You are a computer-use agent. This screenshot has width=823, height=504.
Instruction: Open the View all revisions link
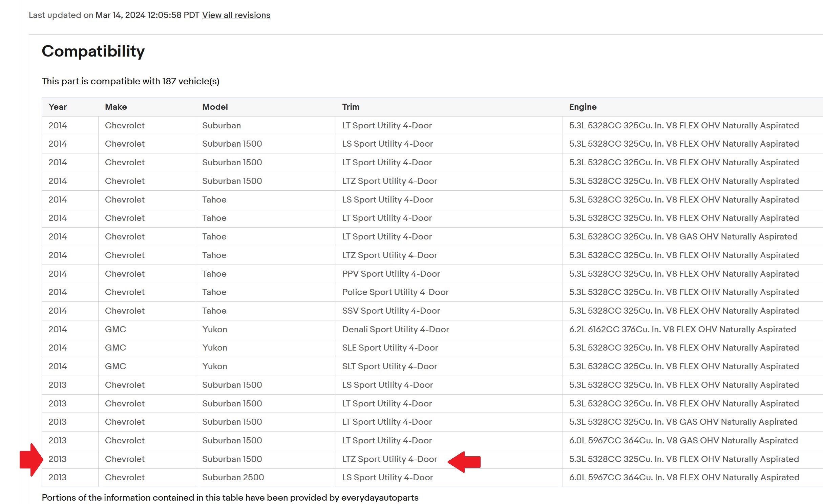pos(236,15)
